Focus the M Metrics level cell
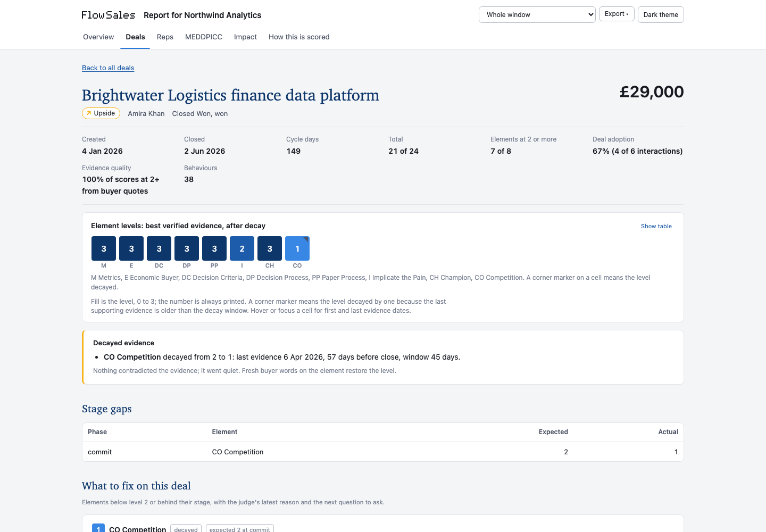766x532 pixels. tap(104, 248)
